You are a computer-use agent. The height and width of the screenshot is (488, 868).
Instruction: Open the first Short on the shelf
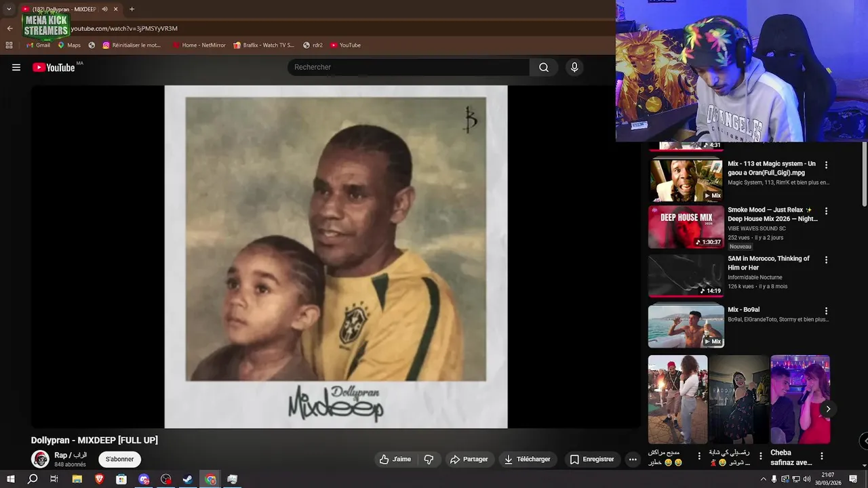677,399
